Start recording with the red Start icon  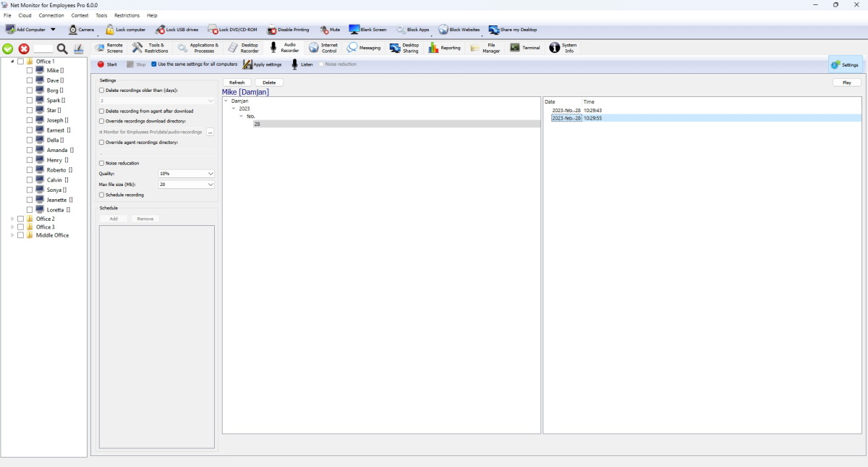click(101, 64)
